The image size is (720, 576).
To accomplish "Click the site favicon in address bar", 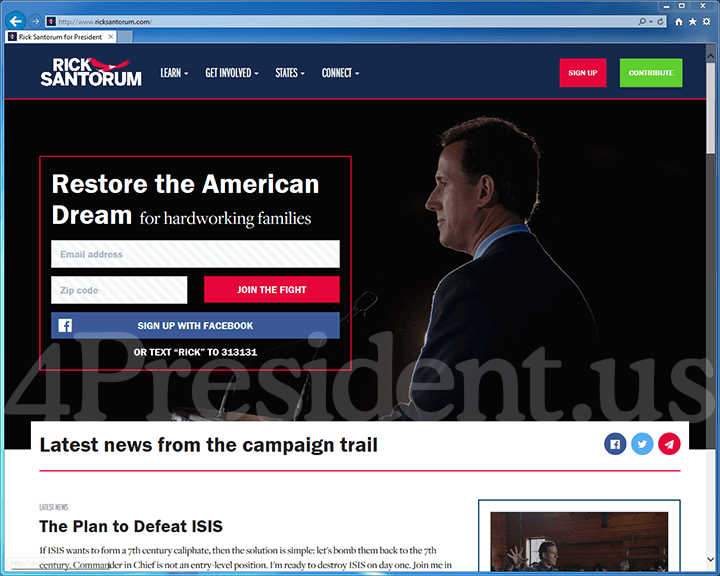I will [x=51, y=22].
